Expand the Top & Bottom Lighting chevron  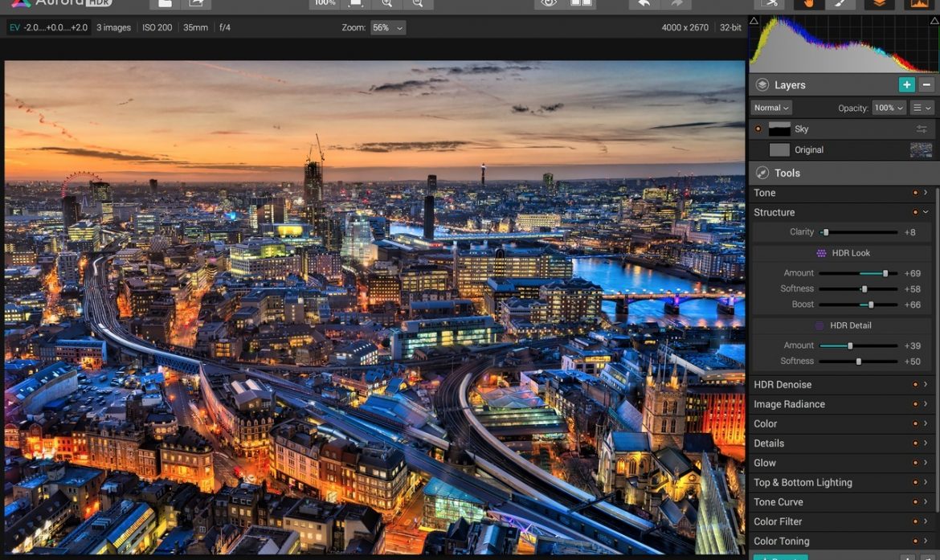tap(926, 482)
